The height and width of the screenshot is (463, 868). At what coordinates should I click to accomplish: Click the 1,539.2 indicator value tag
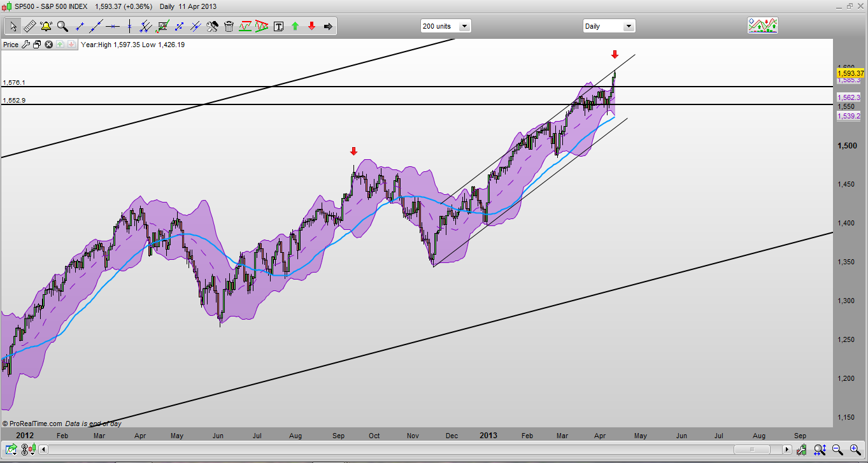[x=850, y=116]
